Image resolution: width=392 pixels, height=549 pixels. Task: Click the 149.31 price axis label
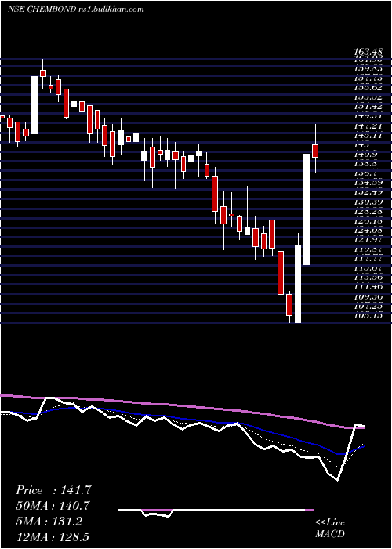pos(369,115)
